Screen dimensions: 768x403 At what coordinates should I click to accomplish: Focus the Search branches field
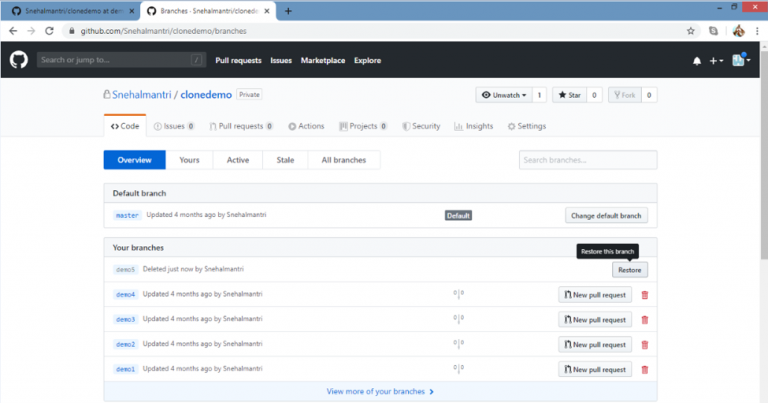click(x=587, y=160)
